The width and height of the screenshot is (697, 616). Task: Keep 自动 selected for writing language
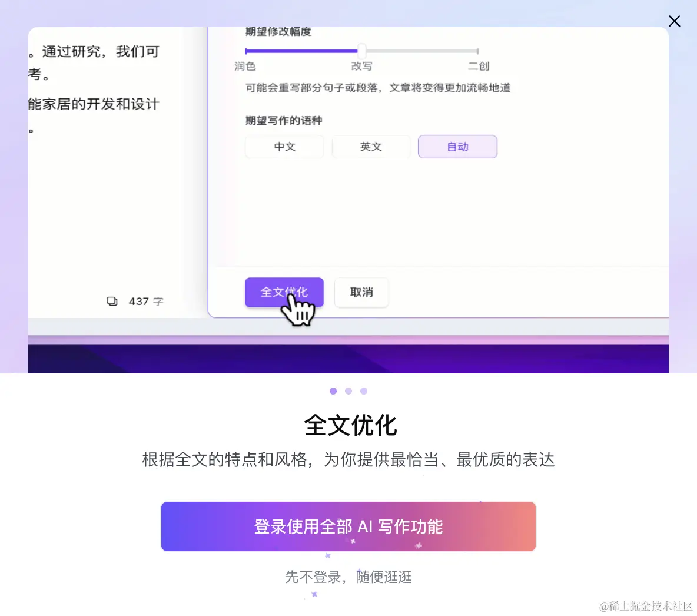[x=457, y=147]
